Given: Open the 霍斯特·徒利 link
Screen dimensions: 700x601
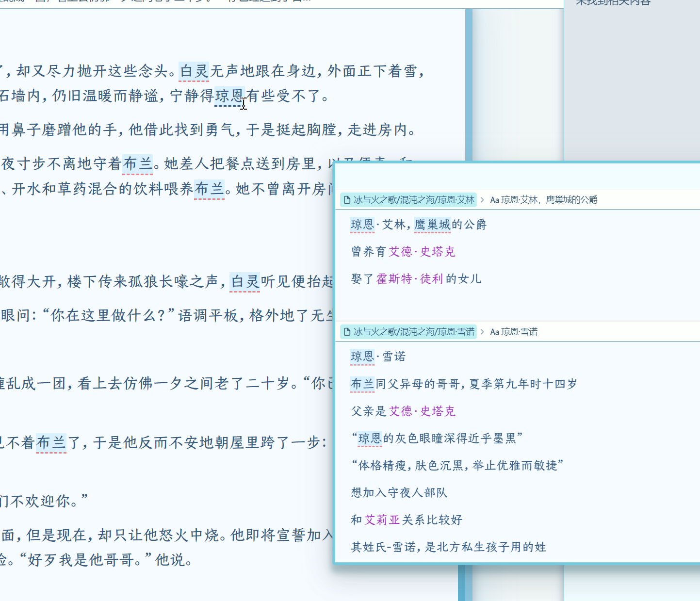Looking at the screenshot, I should 410,279.
